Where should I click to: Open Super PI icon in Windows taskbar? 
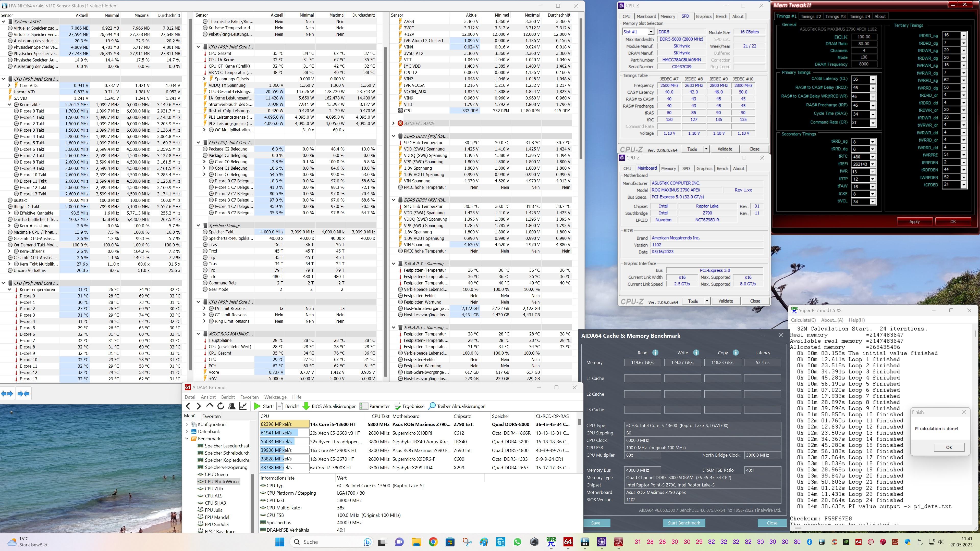coord(551,542)
